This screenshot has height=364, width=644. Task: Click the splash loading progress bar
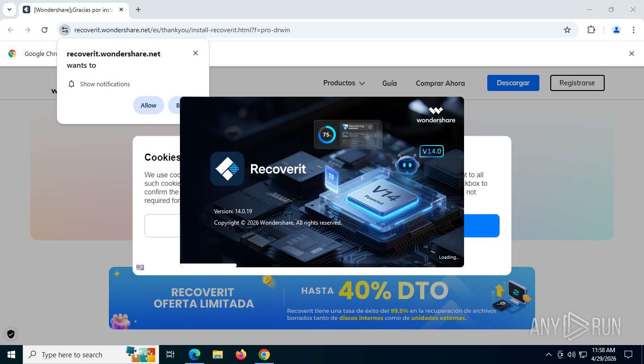[x=322, y=265]
